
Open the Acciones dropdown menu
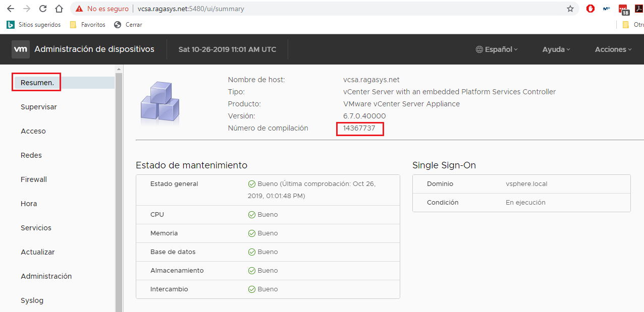612,49
